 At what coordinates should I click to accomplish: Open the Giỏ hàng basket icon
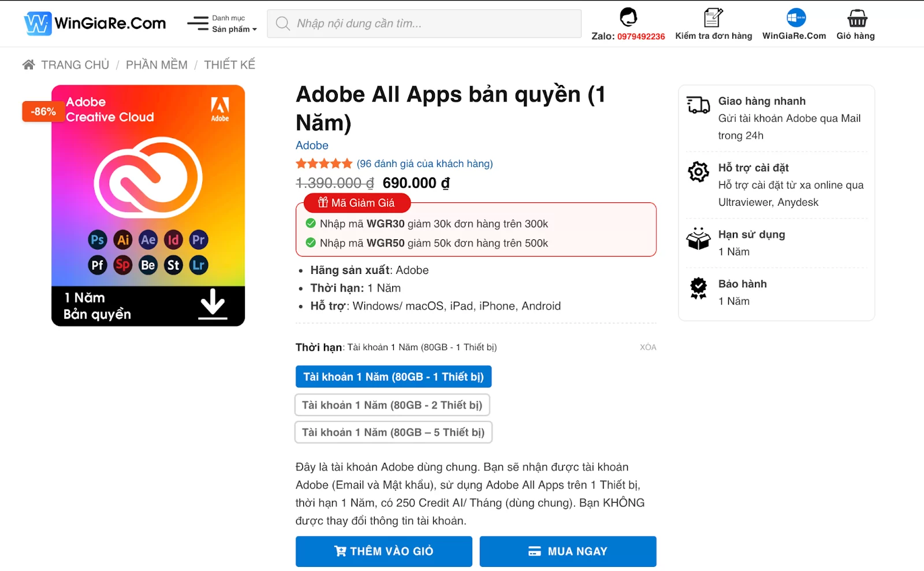(856, 18)
